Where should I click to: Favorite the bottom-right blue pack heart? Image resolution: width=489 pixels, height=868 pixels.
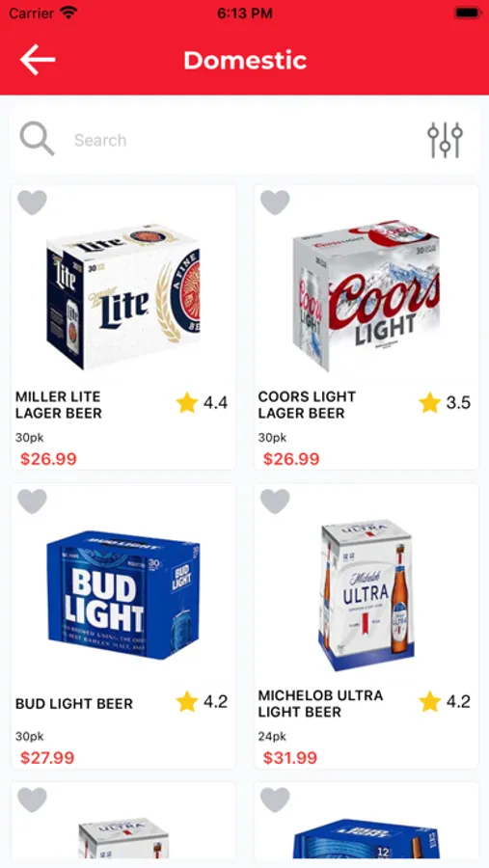pos(275,800)
